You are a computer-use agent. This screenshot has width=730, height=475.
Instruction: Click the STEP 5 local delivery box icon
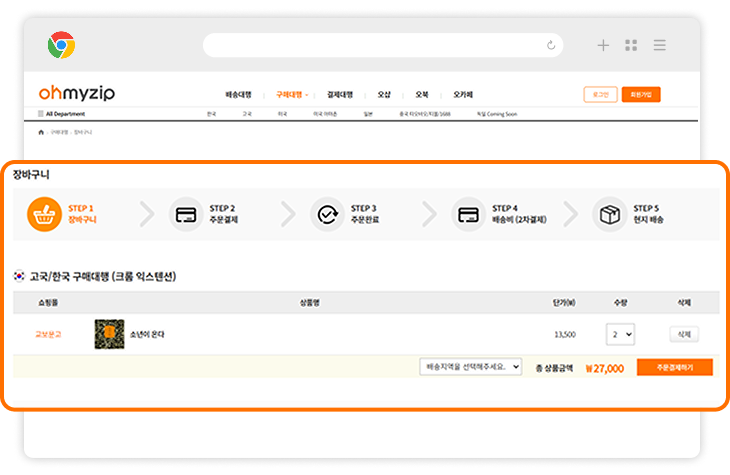[x=608, y=214]
